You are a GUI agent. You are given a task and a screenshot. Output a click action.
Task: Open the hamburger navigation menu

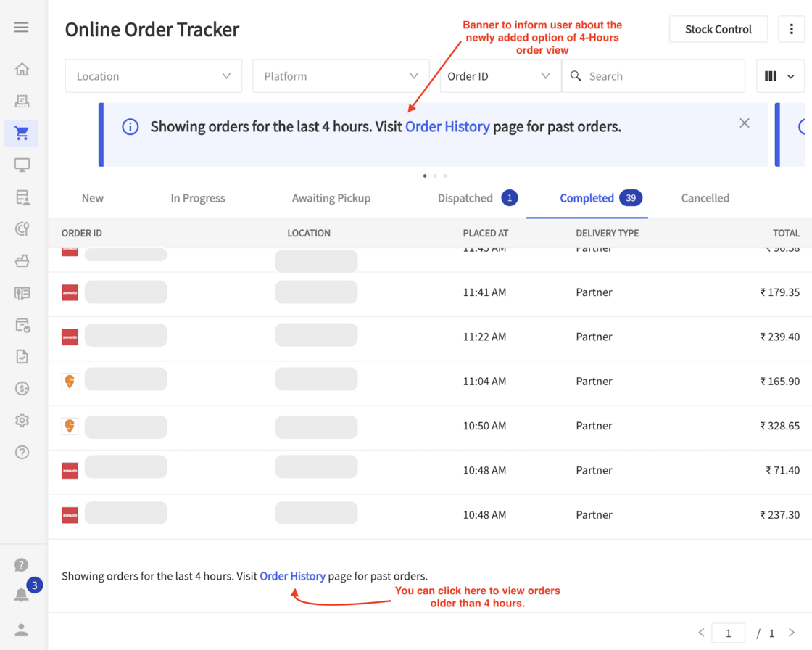click(x=21, y=27)
